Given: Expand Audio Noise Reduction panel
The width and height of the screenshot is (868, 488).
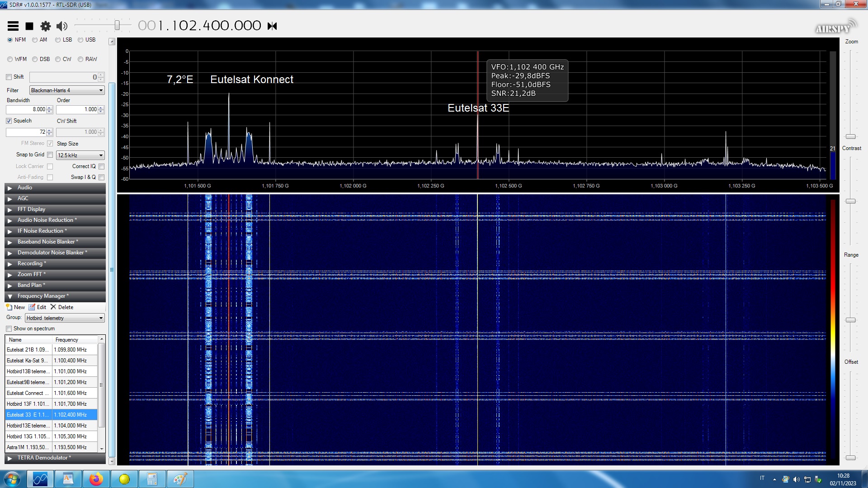Looking at the screenshot, I should (x=55, y=220).
